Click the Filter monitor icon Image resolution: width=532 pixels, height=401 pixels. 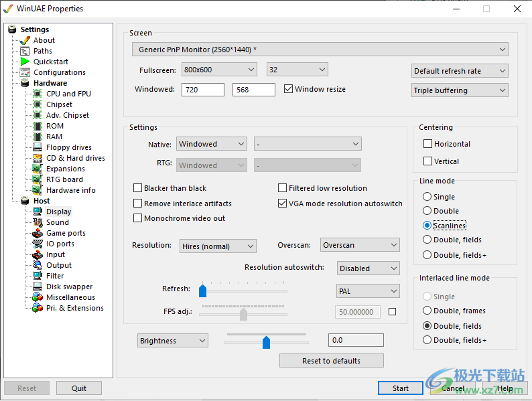click(38, 276)
